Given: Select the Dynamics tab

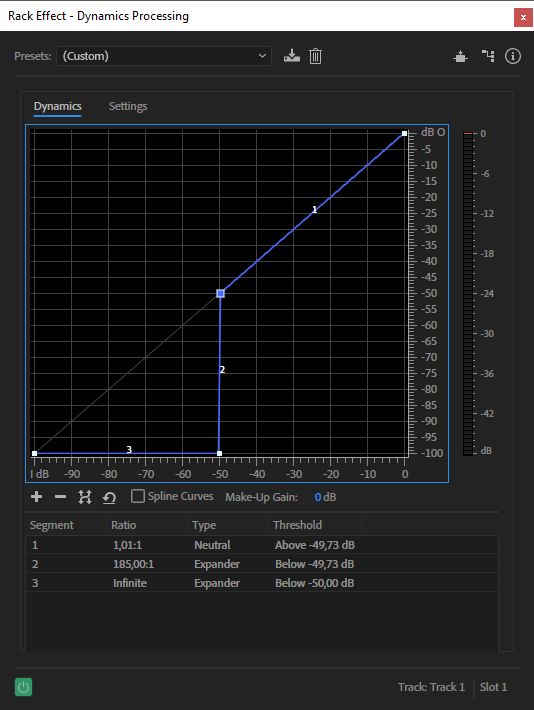Looking at the screenshot, I should coord(58,106).
